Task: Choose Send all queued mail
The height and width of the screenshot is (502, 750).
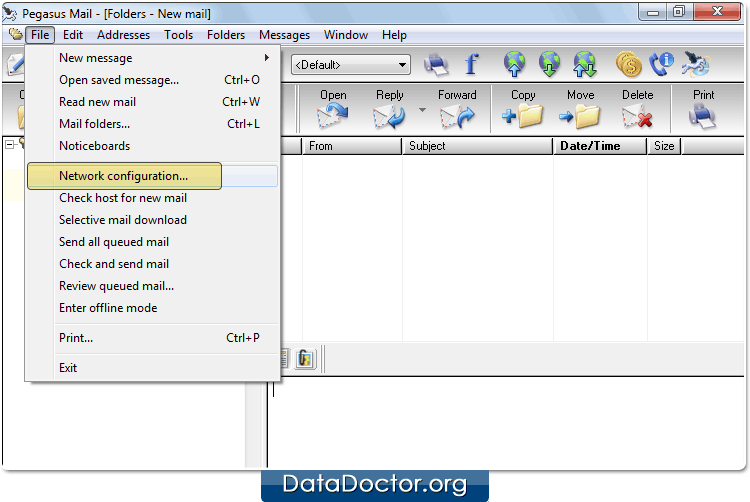Action: (x=153, y=242)
